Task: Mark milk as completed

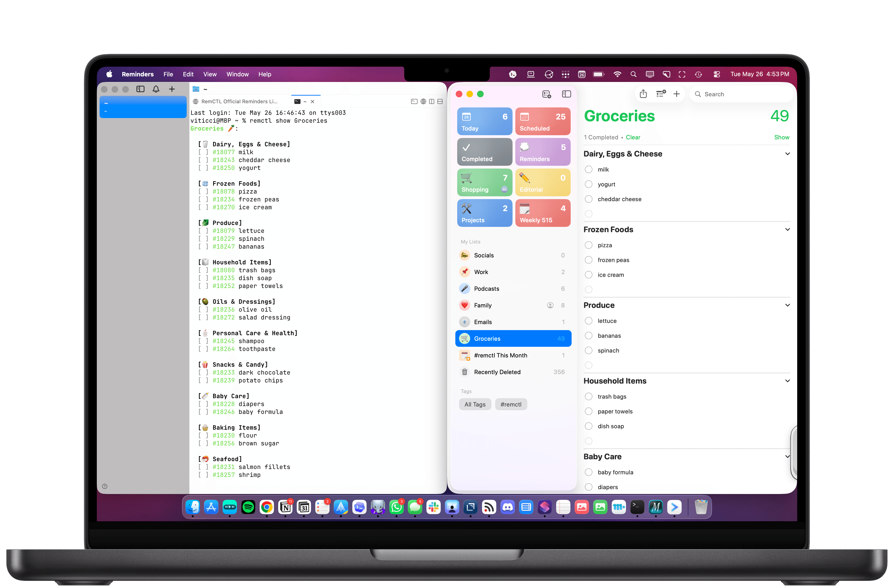Action: (x=589, y=169)
